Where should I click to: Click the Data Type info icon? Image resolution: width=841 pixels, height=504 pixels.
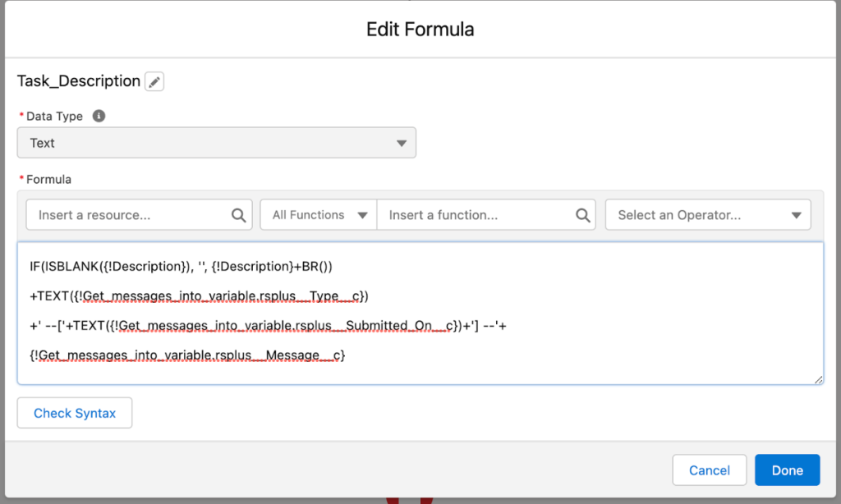pyautogui.click(x=99, y=117)
